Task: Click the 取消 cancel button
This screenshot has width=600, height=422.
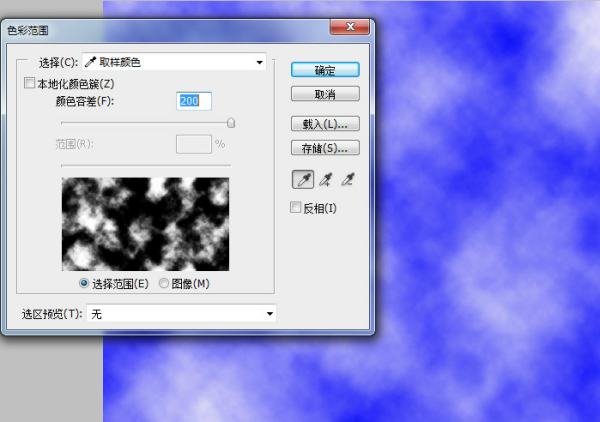Action: [325, 94]
